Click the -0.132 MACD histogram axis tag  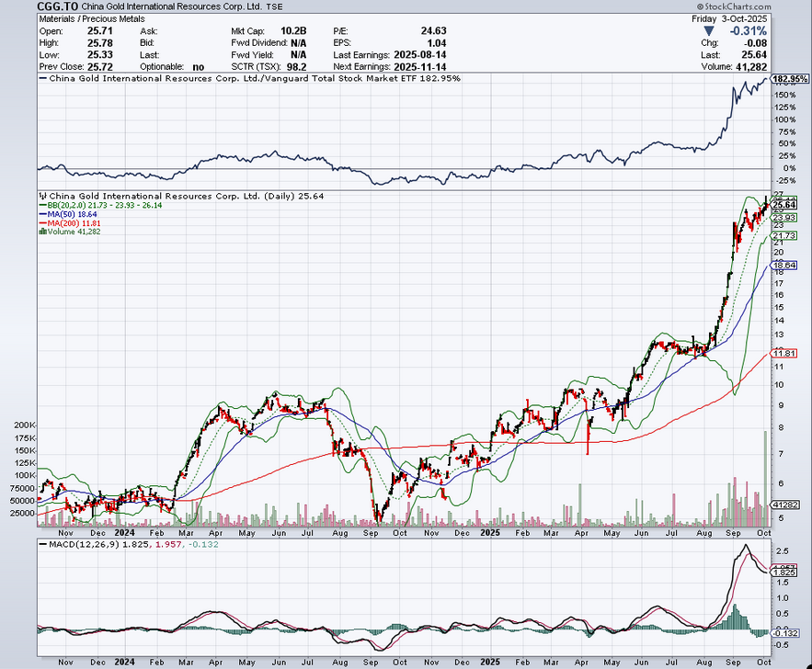785,633
